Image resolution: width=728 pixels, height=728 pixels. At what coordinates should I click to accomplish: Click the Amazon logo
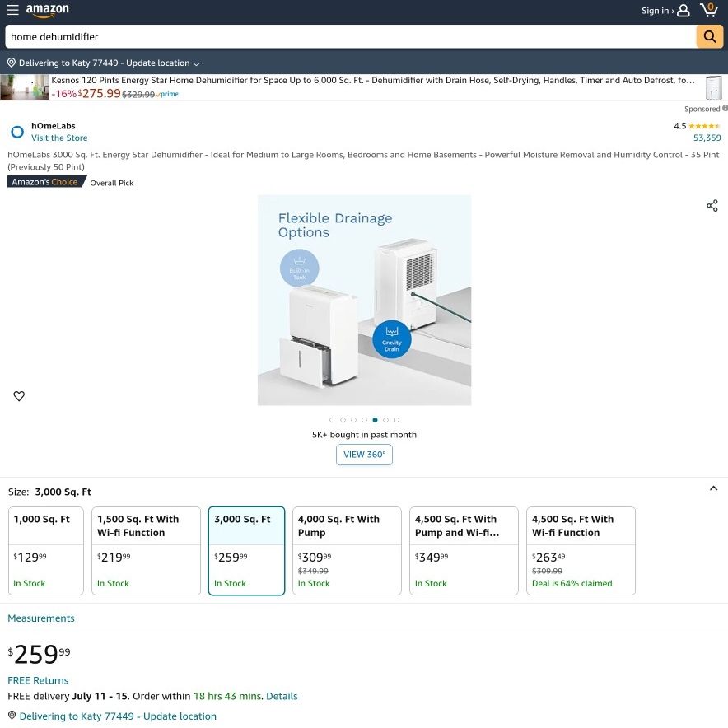[x=48, y=10]
